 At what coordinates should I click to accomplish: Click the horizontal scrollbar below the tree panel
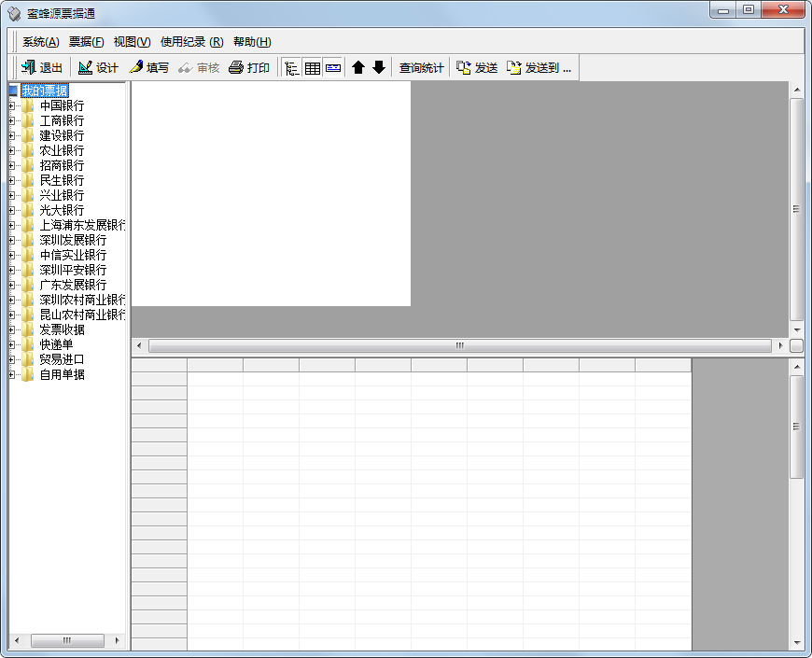[x=67, y=641]
